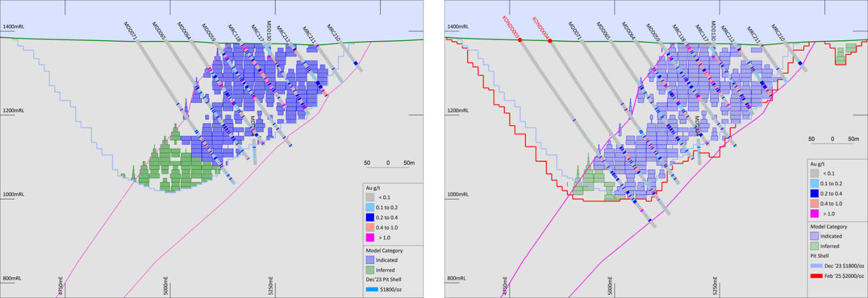Click the red Feb '25 $2000/oz line swatch
Image resolution: width=868 pixels, height=298 pixels.
pos(816,276)
